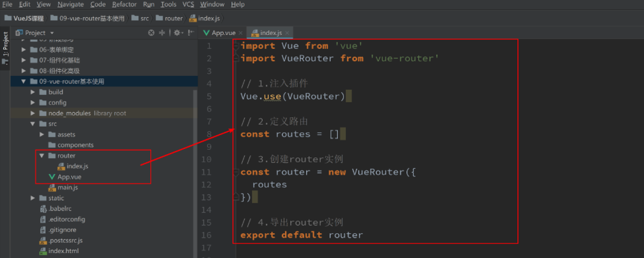Collapse the router folder
The image size is (644, 258).
click(x=41, y=156)
